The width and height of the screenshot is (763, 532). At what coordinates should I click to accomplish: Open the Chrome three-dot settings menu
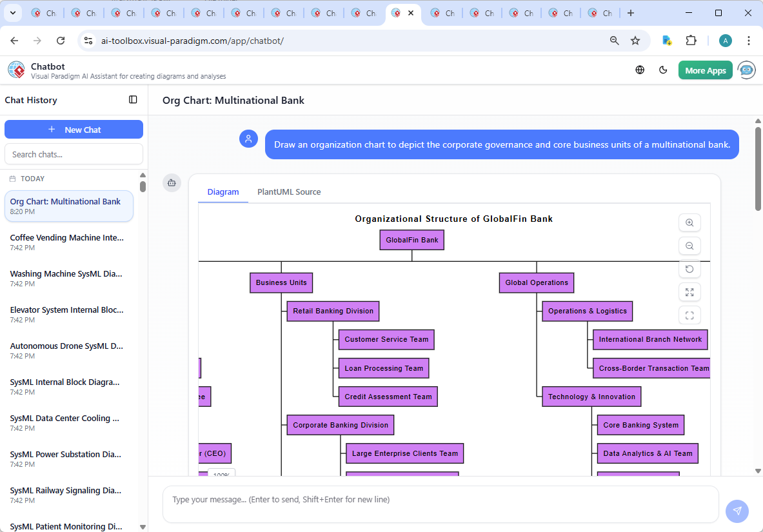(x=749, y=40)
